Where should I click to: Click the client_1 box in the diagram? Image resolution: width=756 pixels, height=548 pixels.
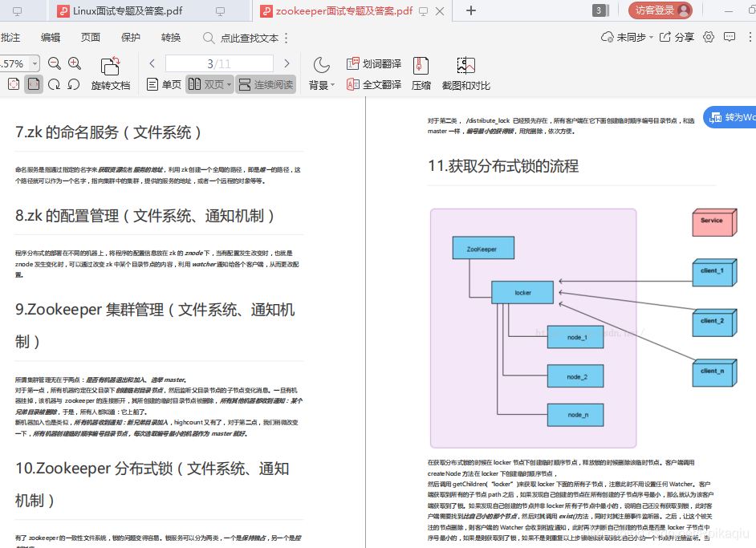pos(714,272)
